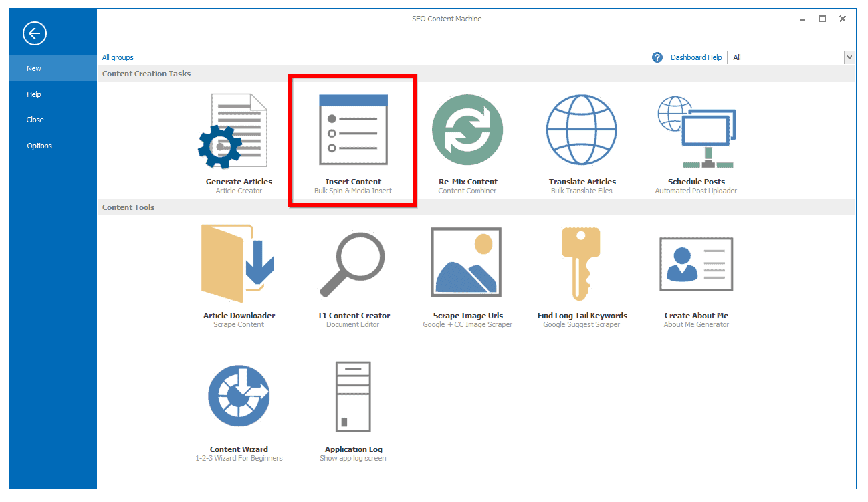The height and width of the screenshot is (502, 868).
Task: Click the Content Wizard label text
Action: pyautogui.click(x=239, y=449)
